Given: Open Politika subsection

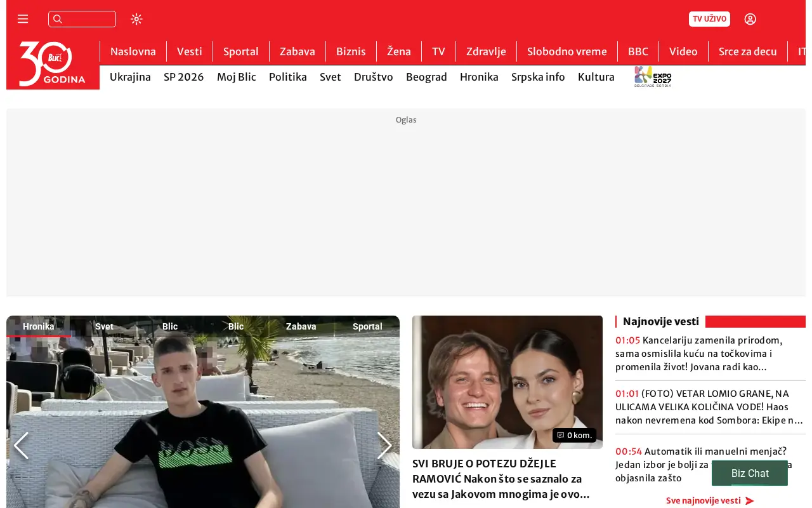Looking at the screenshot, I should 288,77.
